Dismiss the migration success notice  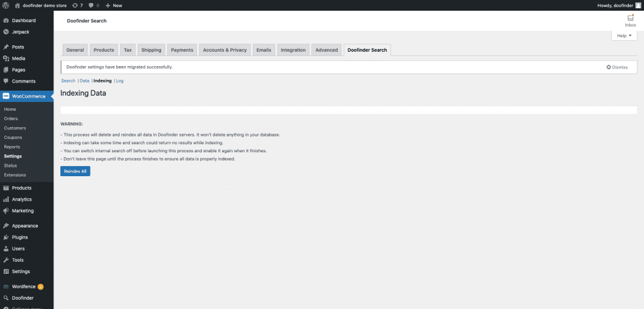(x=617, y=67)
